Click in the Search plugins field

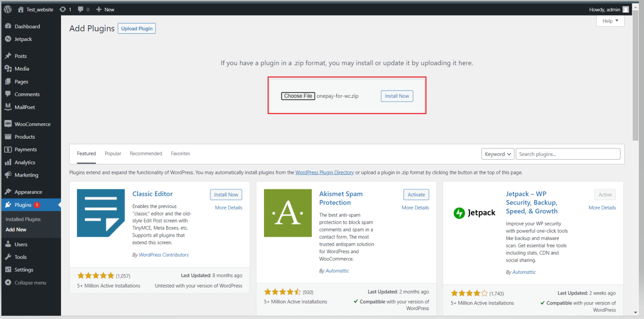coord(568,154)
